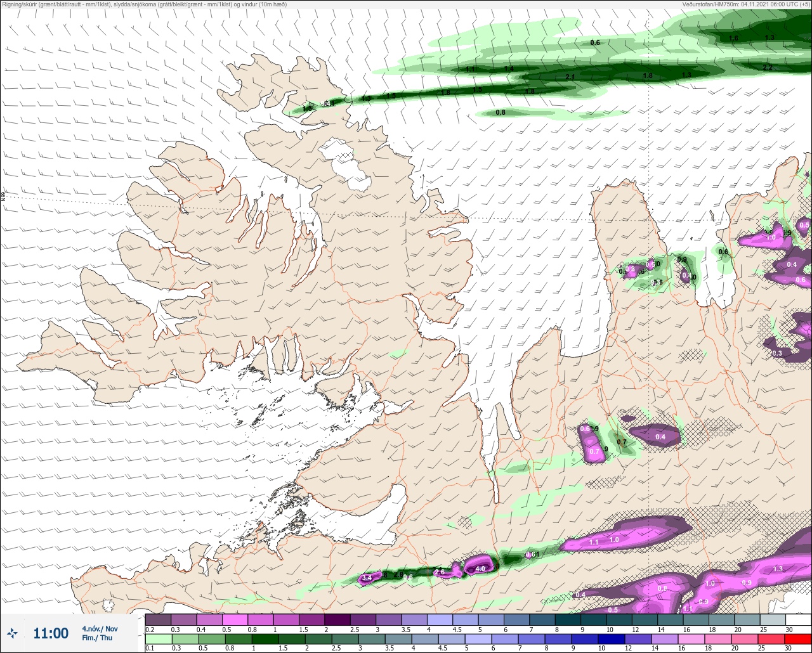The width and height of the screenshot is (812, 653).
Task: Click the 2.2 precipitation value in the northeast
Action: coord(768,67)
